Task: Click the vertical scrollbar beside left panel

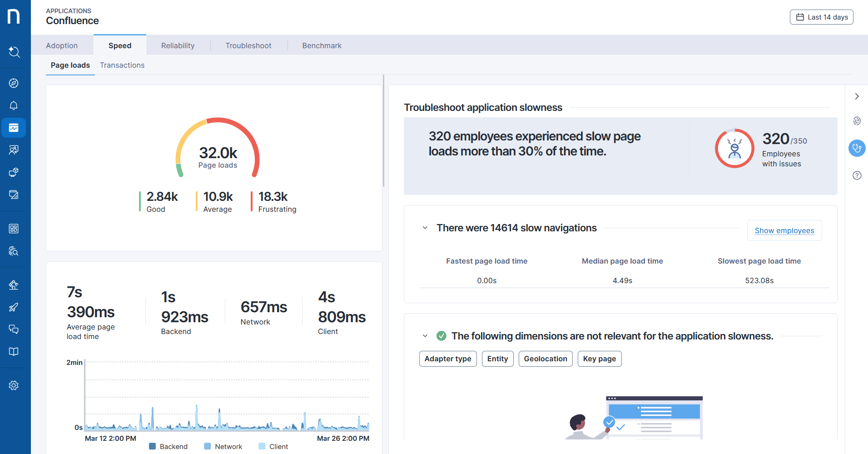Action: 383,132
